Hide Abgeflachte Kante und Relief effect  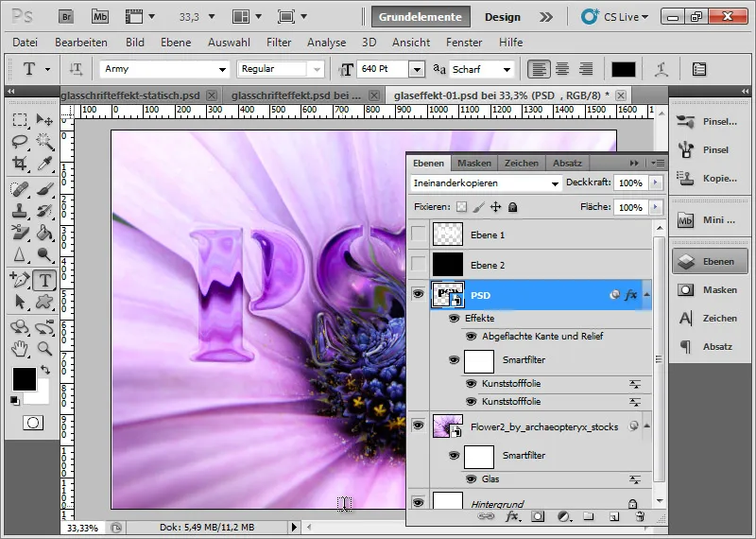point(471,337)
